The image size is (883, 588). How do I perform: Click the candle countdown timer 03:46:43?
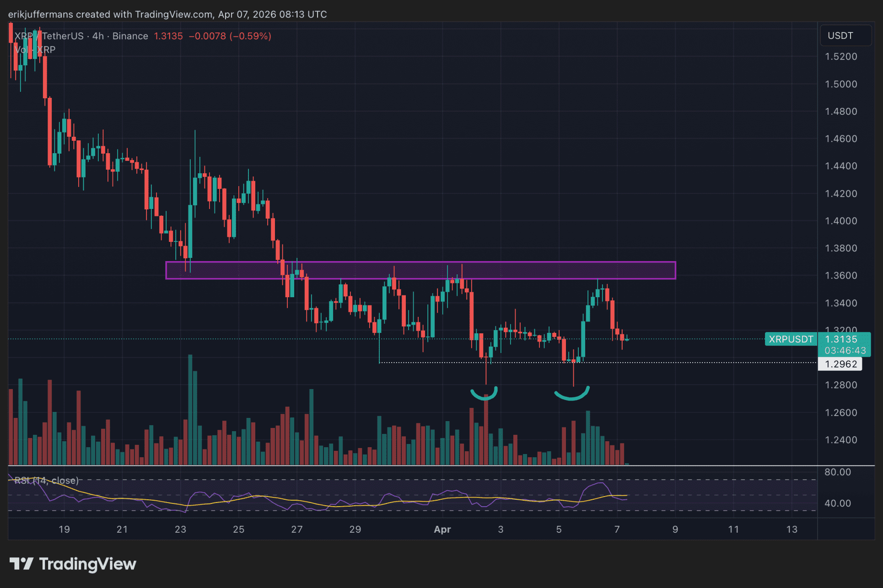845,351
